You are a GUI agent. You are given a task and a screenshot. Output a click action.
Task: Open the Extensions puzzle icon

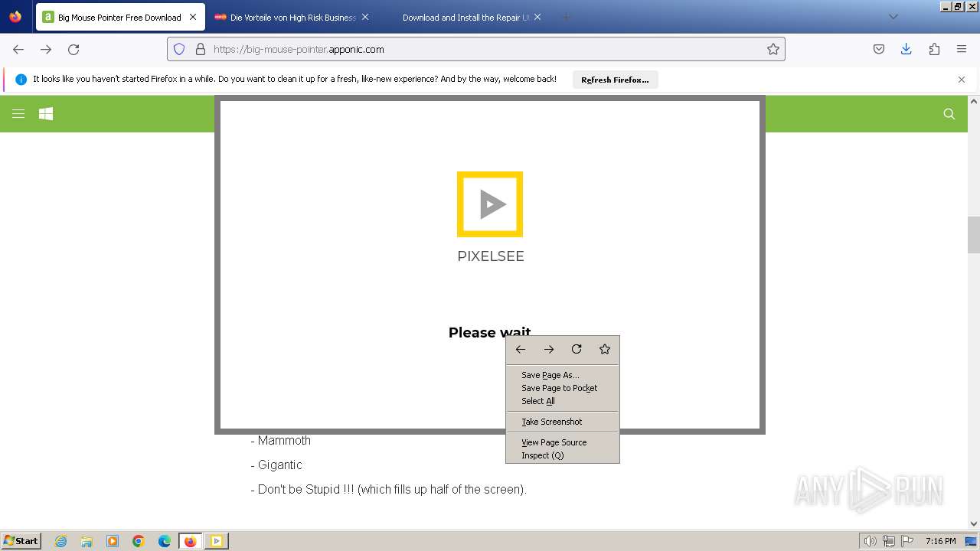coord(934,49)
